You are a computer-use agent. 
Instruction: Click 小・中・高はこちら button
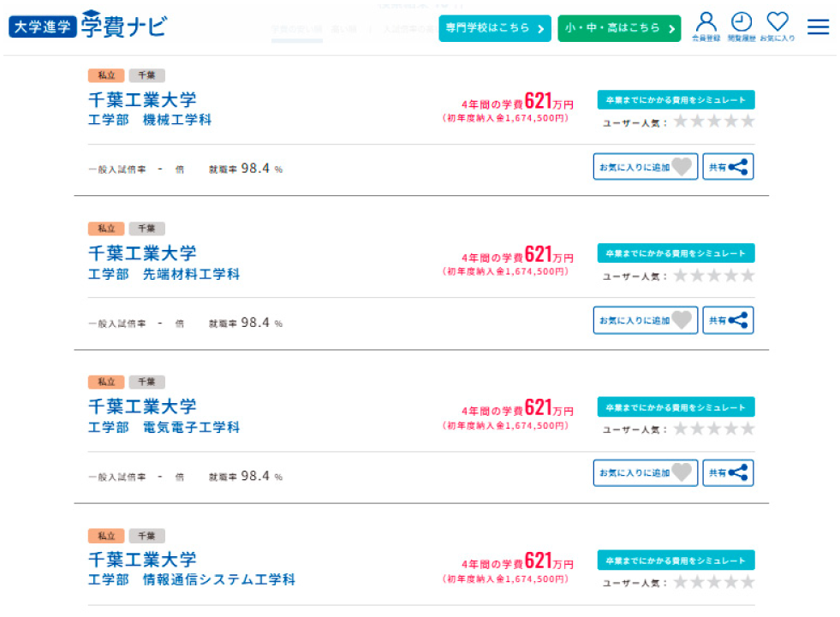(619, 28)
